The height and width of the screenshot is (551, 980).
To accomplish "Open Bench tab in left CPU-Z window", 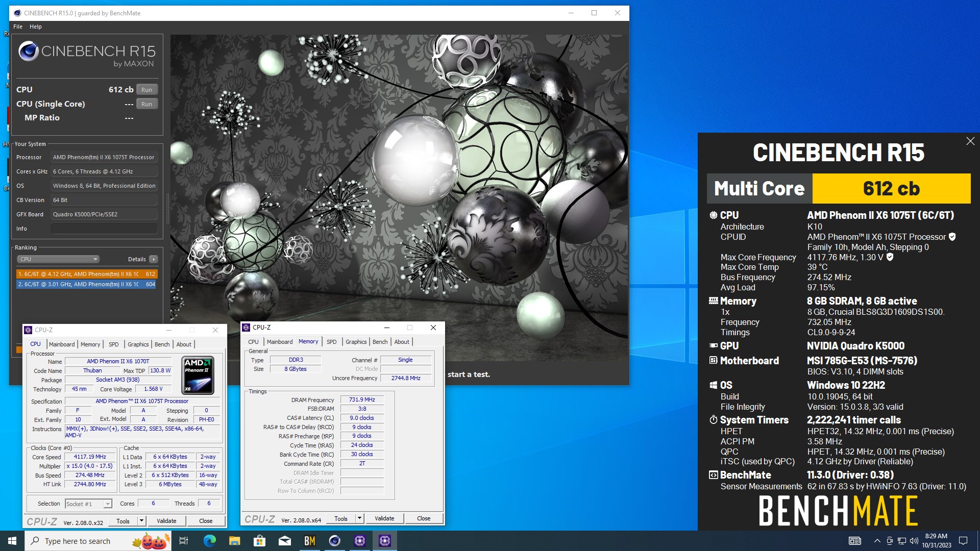I will tap(162, 344).
